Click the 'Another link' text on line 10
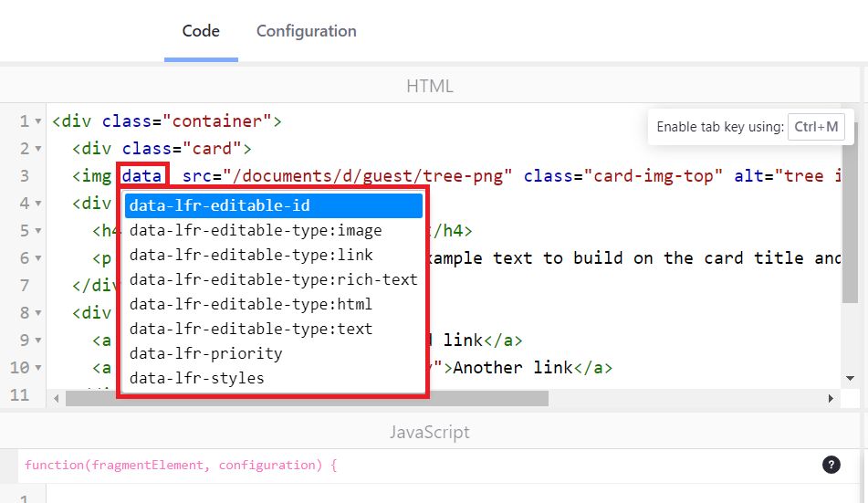Screen dimensions: 868x503 click(513, 367)
